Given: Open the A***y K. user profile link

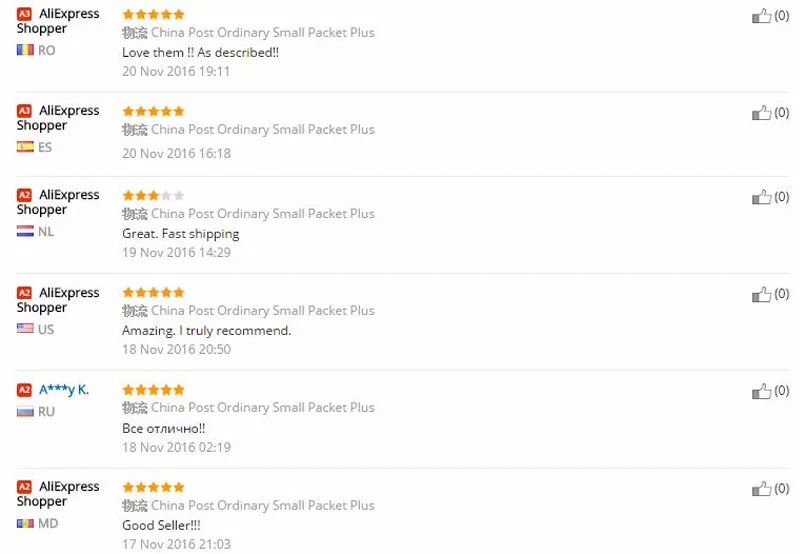Looking at the screenshot, I should click(x=64, y=390).
